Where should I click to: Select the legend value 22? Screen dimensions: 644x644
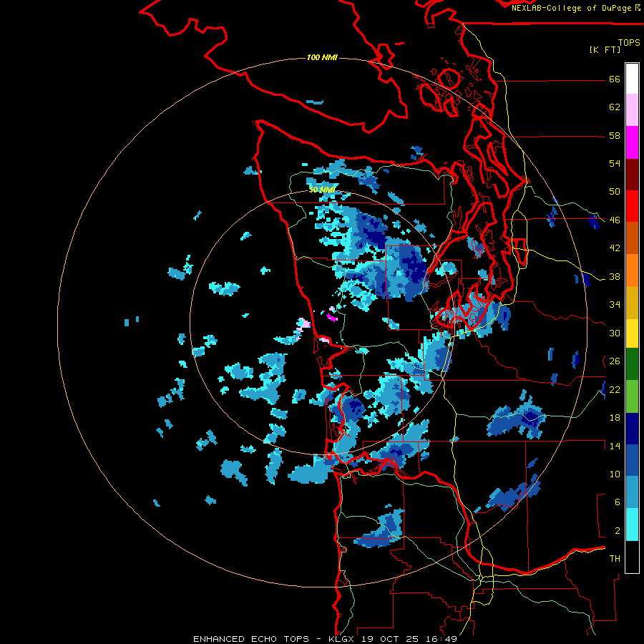[615, 390]
